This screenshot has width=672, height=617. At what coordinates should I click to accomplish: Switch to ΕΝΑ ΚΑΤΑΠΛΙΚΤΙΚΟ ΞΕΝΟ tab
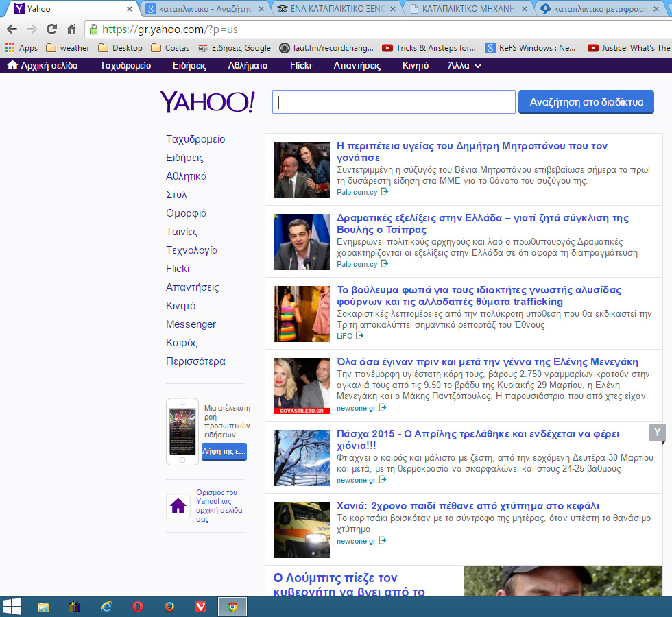[x=337, y=8]
